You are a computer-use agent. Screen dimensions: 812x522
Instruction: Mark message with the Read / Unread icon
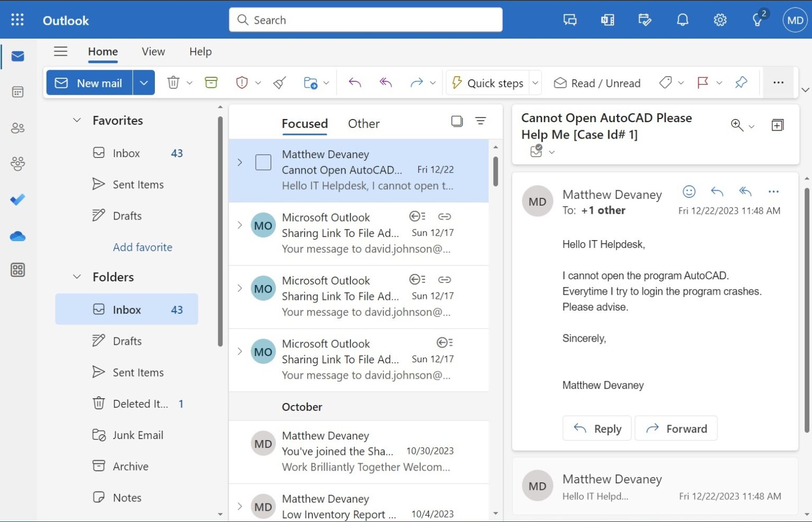pyautogui.click(x=597, y=83)
